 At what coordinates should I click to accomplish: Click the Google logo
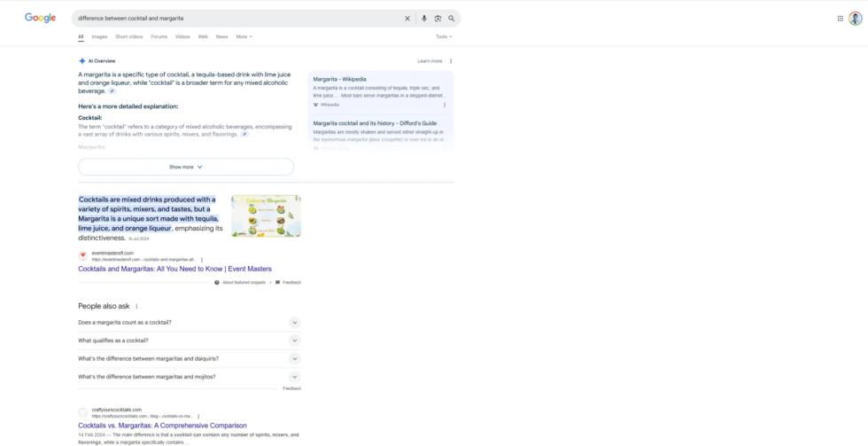pyautogui.click(x=41, y=18)
